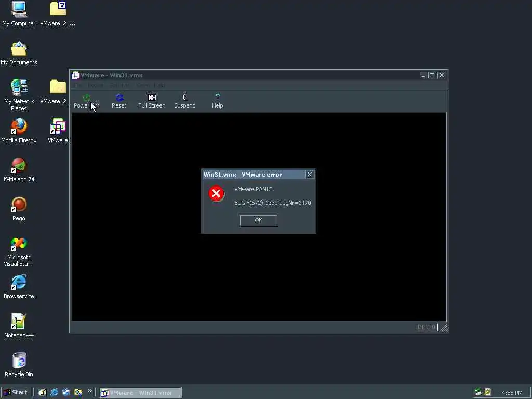532x399 pixels.
Task: Click the Win31.vmx - VMware error title
Action: 242,175
